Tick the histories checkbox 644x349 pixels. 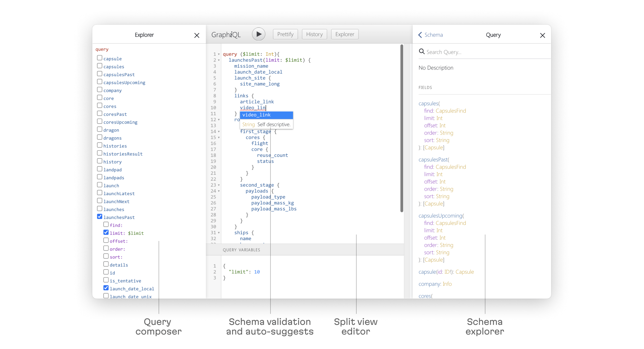pos(100,145)
